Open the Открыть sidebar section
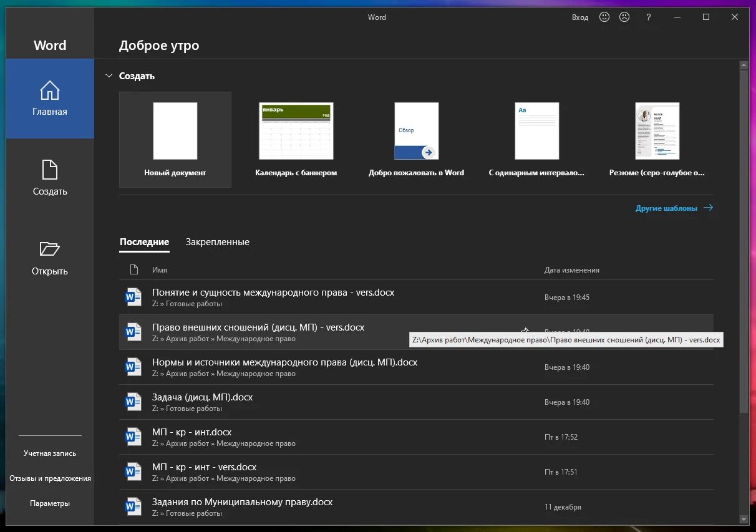 tap(50, 258)
